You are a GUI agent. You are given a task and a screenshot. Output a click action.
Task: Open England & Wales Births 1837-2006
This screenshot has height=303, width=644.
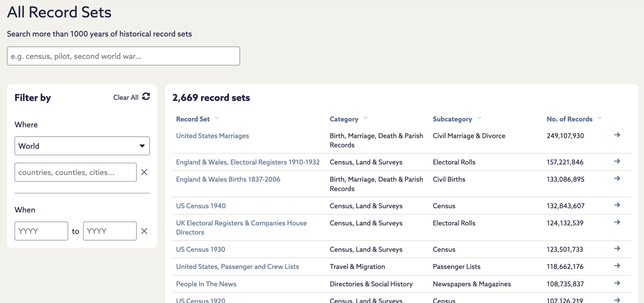[x=228, y=179]
